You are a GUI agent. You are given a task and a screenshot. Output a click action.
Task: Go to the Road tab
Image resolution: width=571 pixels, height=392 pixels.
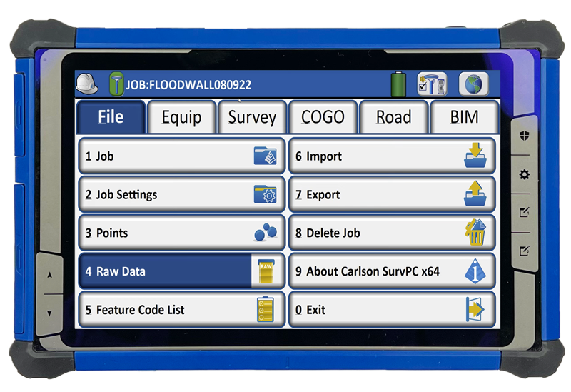[393, 117]
